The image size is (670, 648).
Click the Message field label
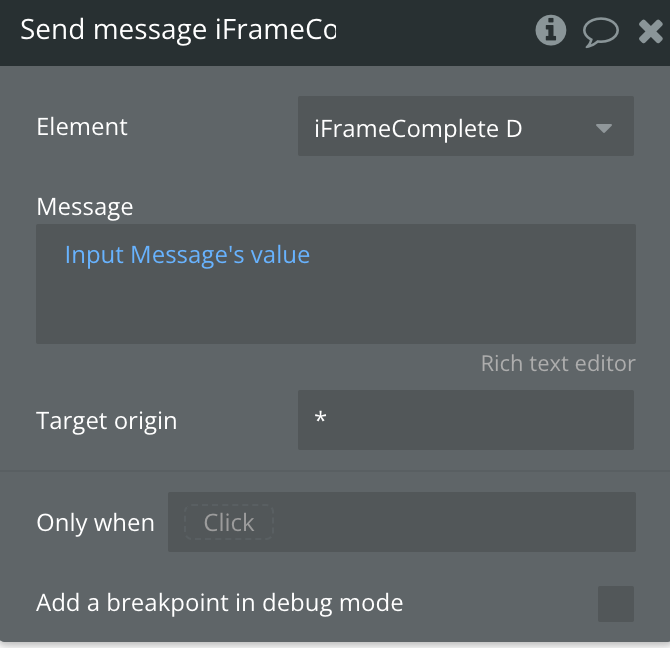85,207
